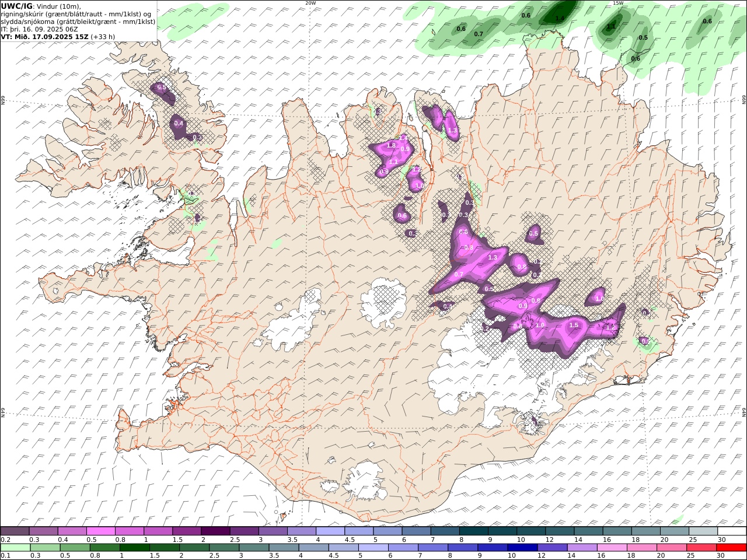747x560 pixels.
Task: Click the 1.5 snow value on the pink patch
Action: 574,325
